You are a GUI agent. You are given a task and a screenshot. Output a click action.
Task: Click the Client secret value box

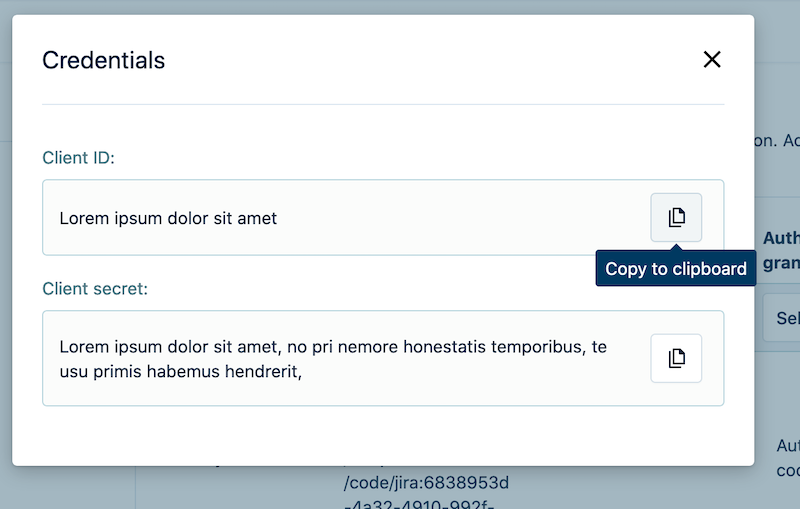tap(383, 358)
